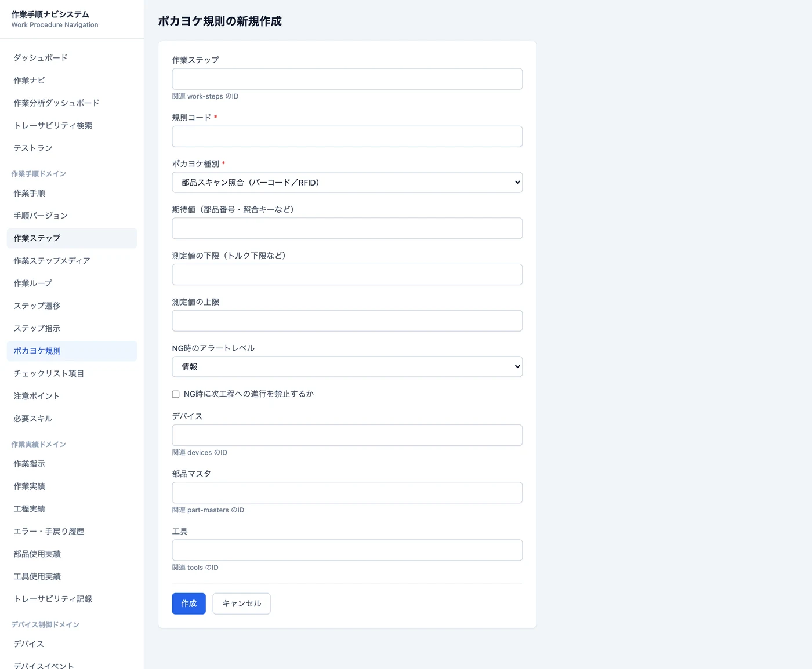Select 作業ステップ in the sidebar
812x669 pixels.
coord(72,238)
